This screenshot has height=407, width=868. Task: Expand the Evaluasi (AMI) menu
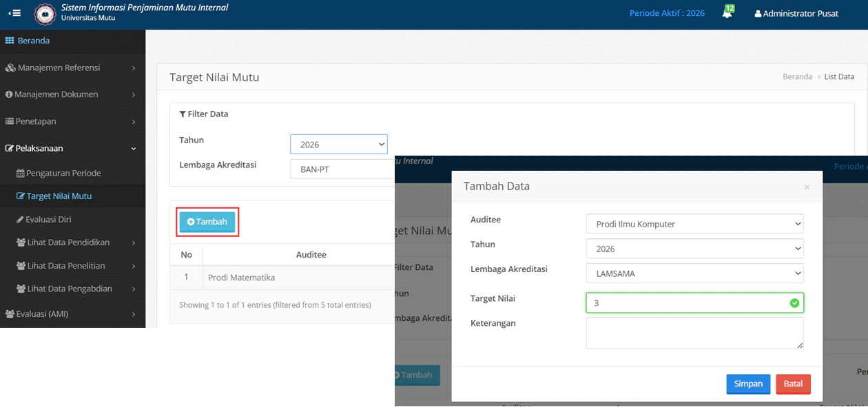[x=72, y=314]
